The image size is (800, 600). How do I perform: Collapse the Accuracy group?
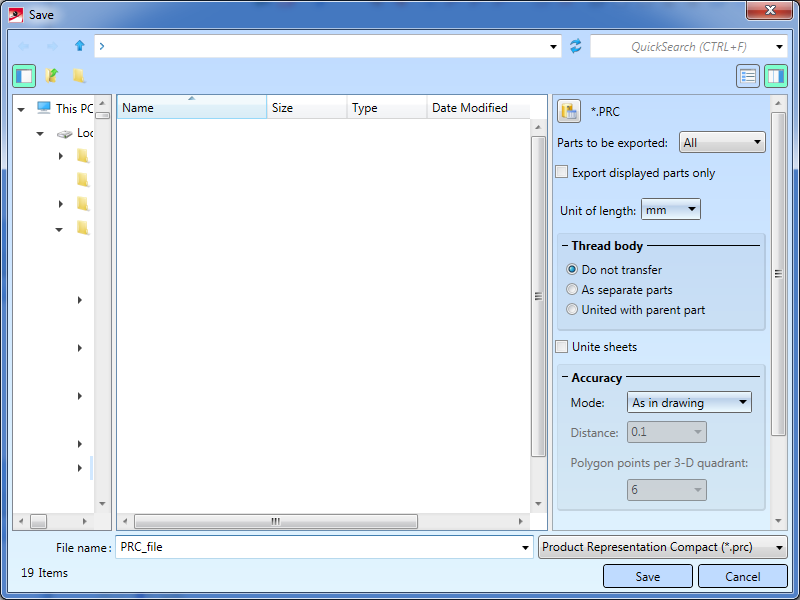[565, 378]
